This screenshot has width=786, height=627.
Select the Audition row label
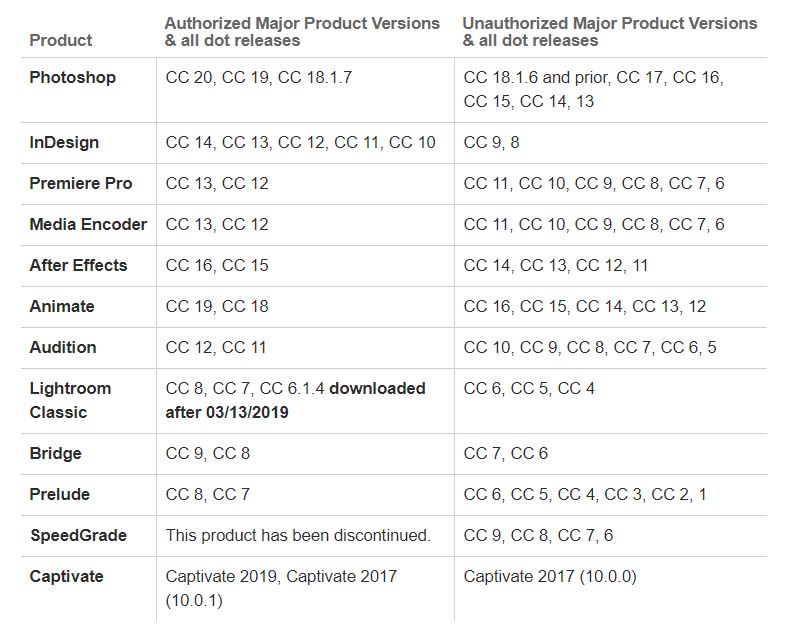63,347
